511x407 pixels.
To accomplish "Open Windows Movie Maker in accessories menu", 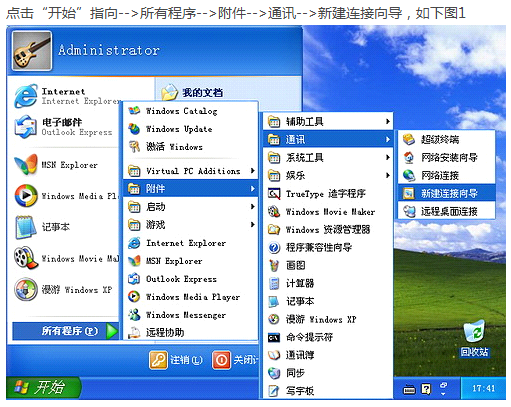I will click(x=328, y=211).
